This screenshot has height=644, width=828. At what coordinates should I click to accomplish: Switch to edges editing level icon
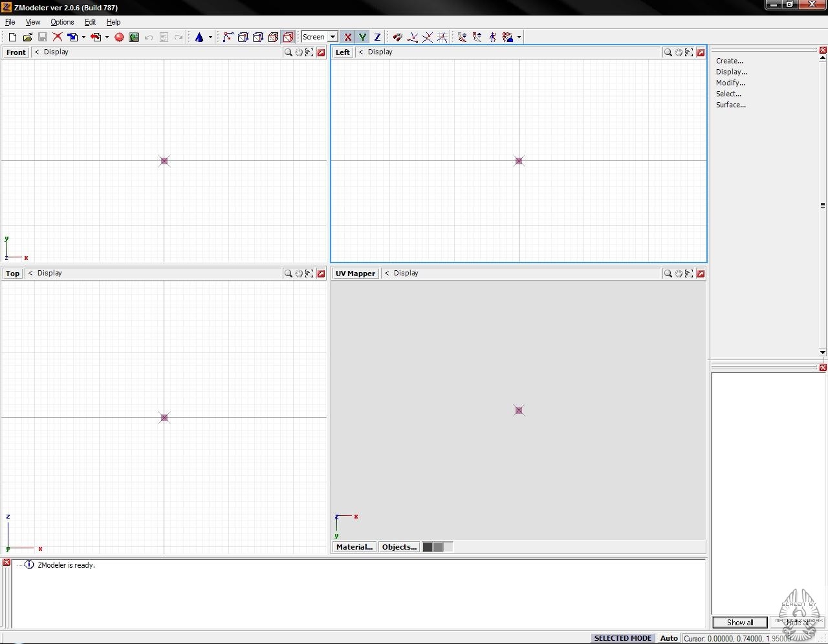pos(243,37)
